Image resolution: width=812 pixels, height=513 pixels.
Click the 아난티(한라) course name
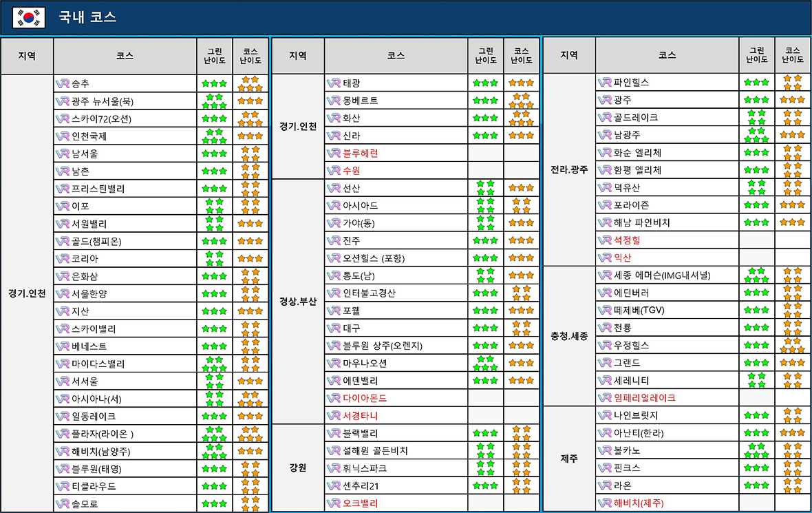tap(639, 432)
